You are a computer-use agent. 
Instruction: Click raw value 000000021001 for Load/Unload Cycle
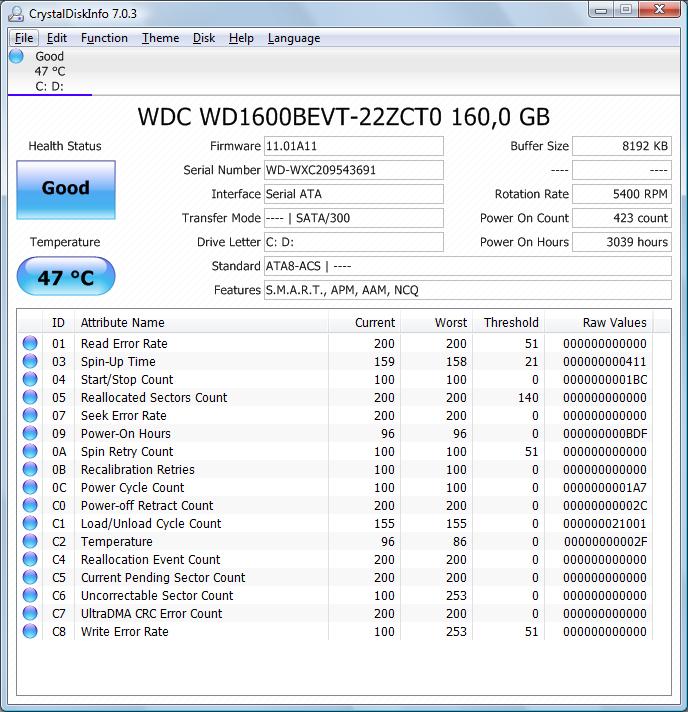click(x=605, y=524)
